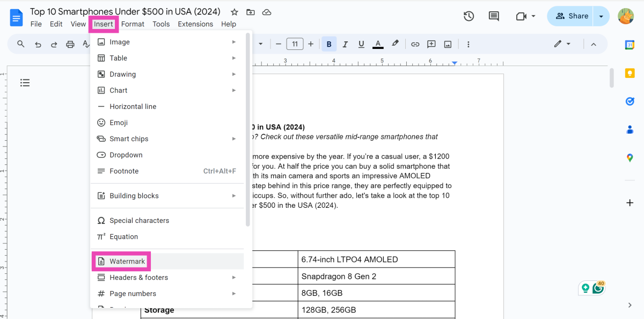644x319 pixels.
Task: Toggle bold formatting
Action: (329, 44)
